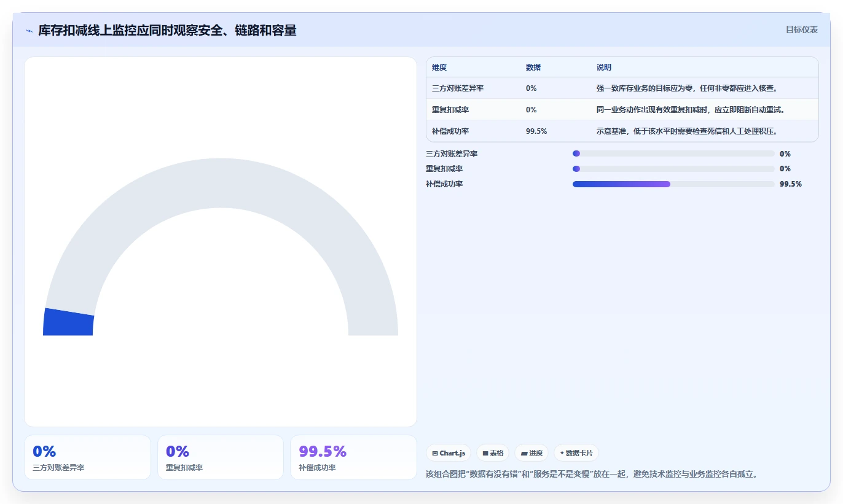Select the 进度 tag label
This screenshot has width=843, height=504.
536,453
